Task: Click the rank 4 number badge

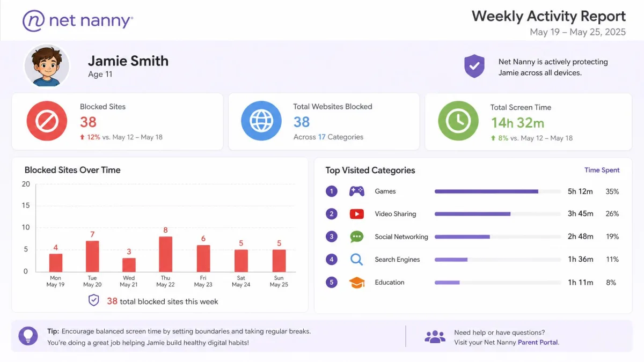Action: 332,260
